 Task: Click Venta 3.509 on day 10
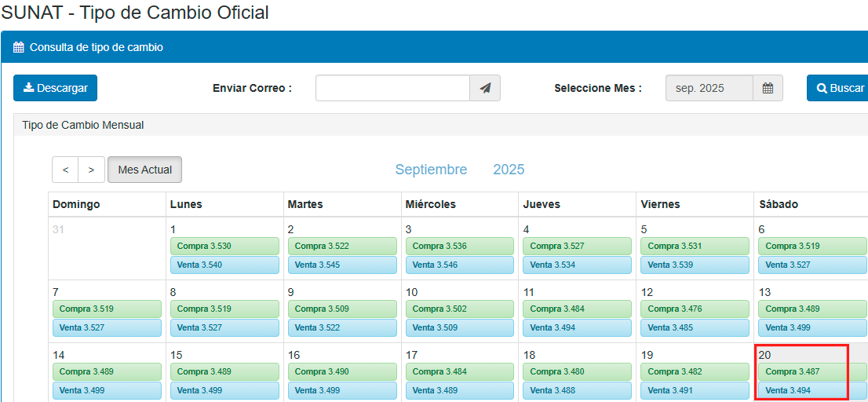pyautogui.click(x=460, y=327)
